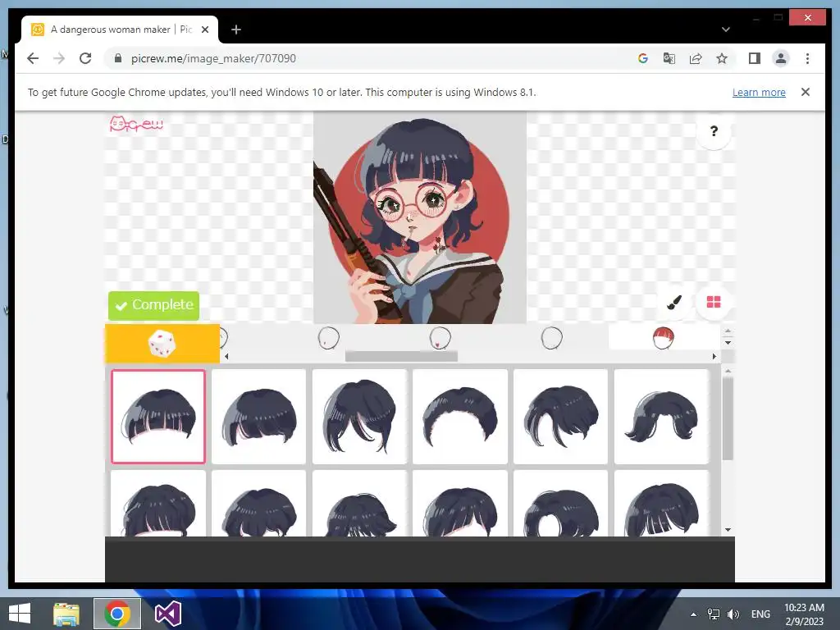Click the Learn more link

tap(759, 92)
